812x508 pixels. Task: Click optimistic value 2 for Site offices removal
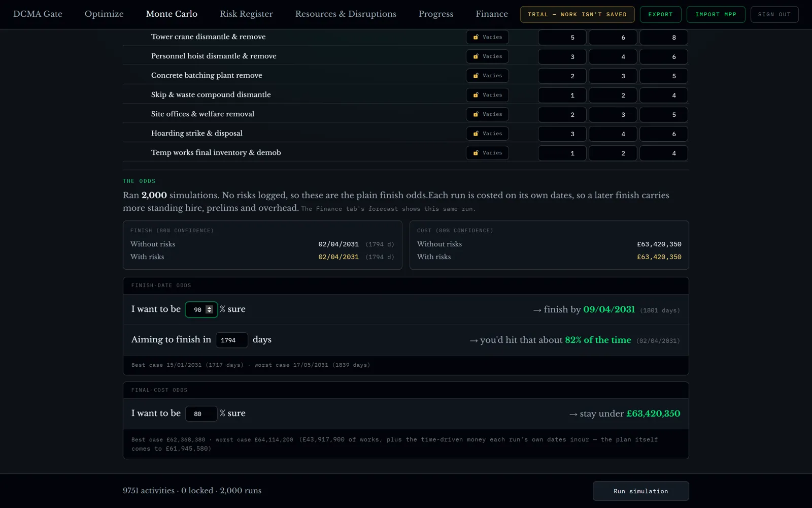[x=562, y=114]
